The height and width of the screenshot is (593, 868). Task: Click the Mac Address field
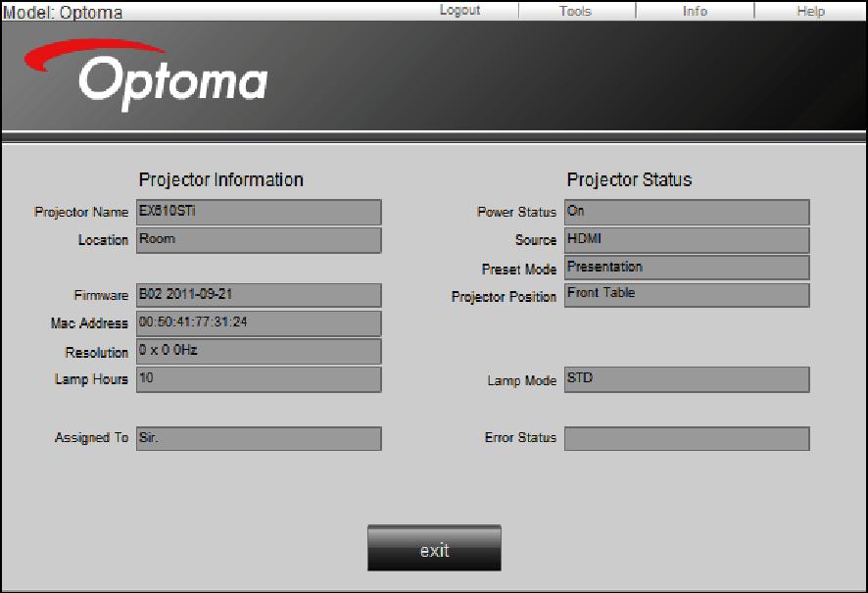point(259,323)
